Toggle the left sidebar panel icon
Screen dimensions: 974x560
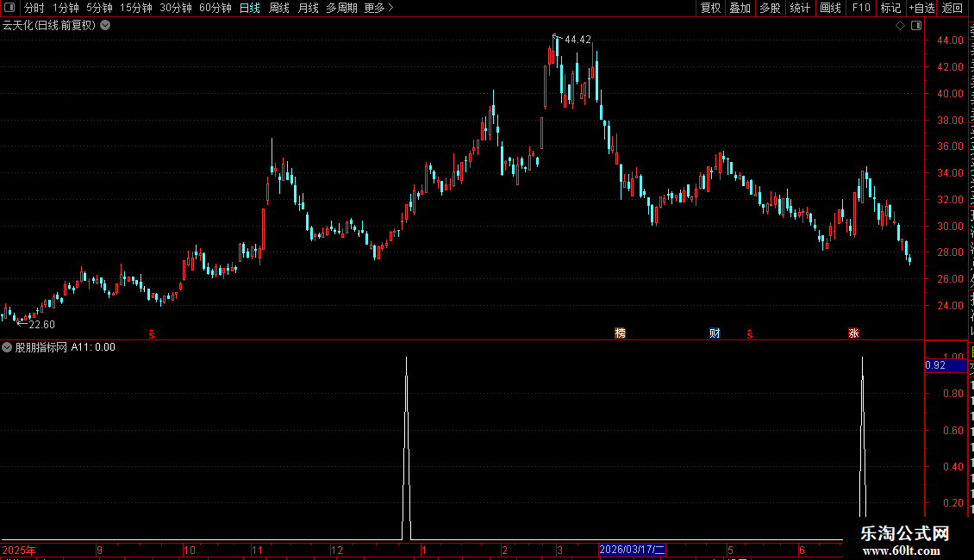9,8
